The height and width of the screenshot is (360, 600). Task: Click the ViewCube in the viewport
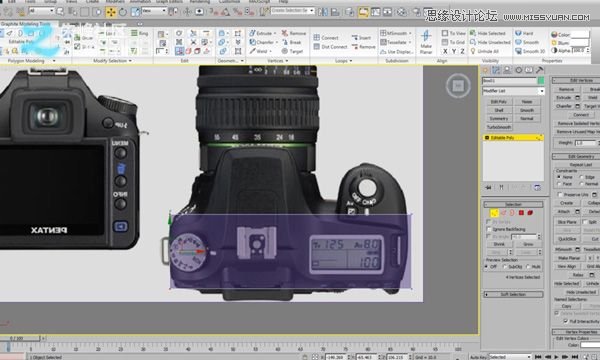[458, 86]
